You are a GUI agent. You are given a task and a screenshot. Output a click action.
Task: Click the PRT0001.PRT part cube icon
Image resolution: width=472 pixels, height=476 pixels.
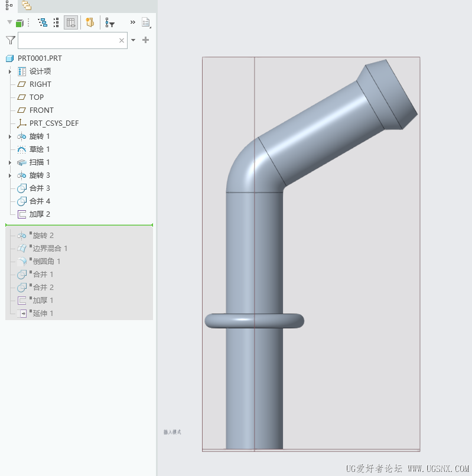click(10, 58)
